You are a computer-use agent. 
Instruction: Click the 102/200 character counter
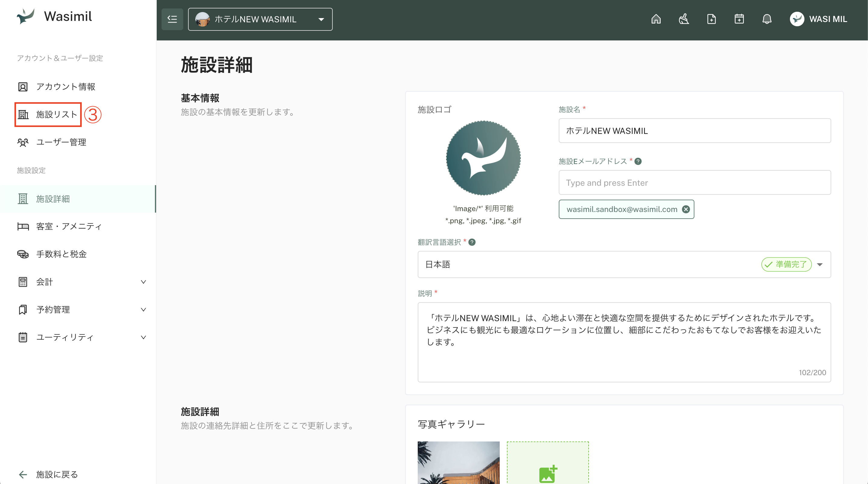[x=812, y=372]
